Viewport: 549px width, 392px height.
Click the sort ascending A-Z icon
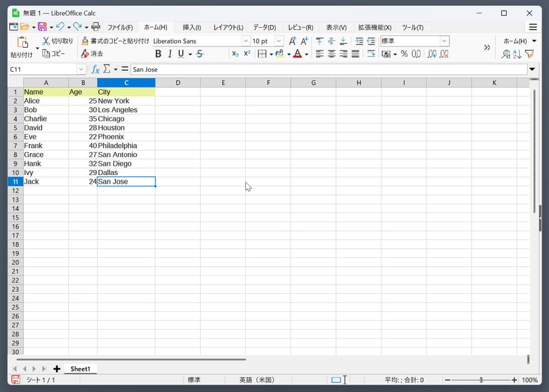click(518, 54)
